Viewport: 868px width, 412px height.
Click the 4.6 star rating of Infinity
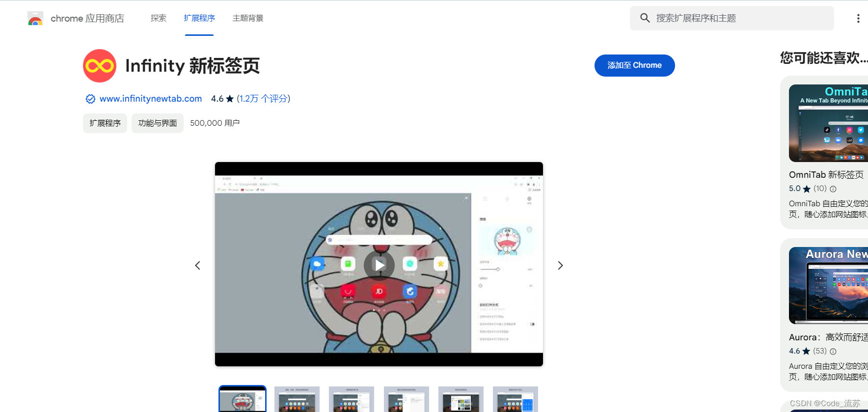click(x=222, y=99)
